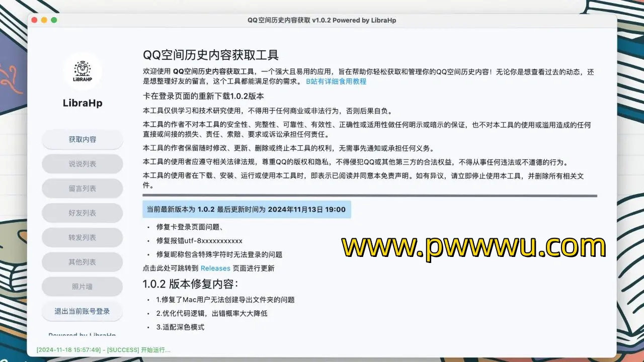Click the window title bar text
This screenshot has height=362, width=644.
(321, 21)
